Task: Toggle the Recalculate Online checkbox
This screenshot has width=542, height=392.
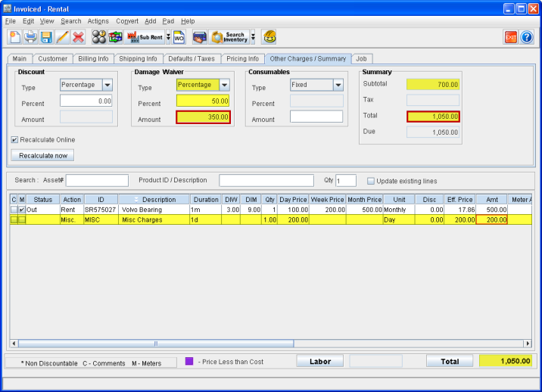Action: coord(14,140)
